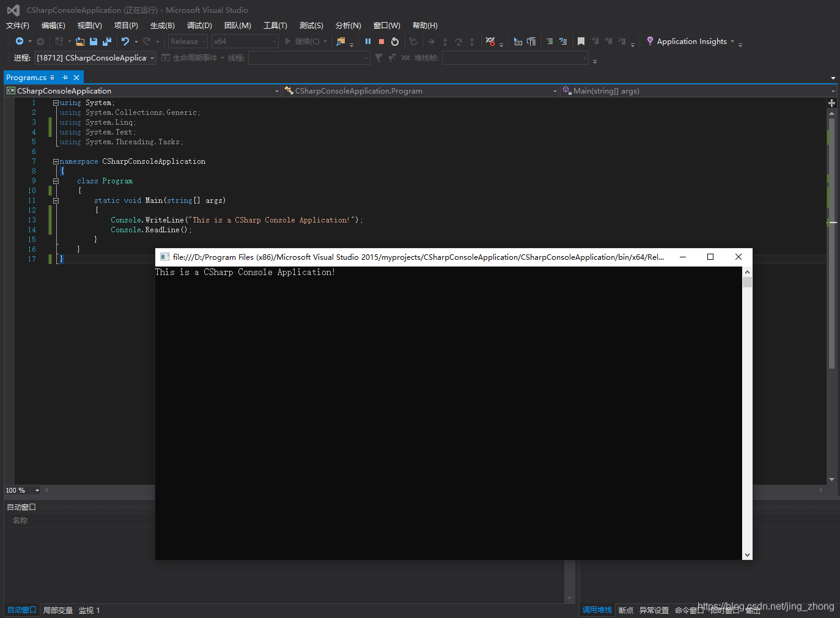Click the Visual Studio logo icon
840x618 pixels.
tap(13, 10)
